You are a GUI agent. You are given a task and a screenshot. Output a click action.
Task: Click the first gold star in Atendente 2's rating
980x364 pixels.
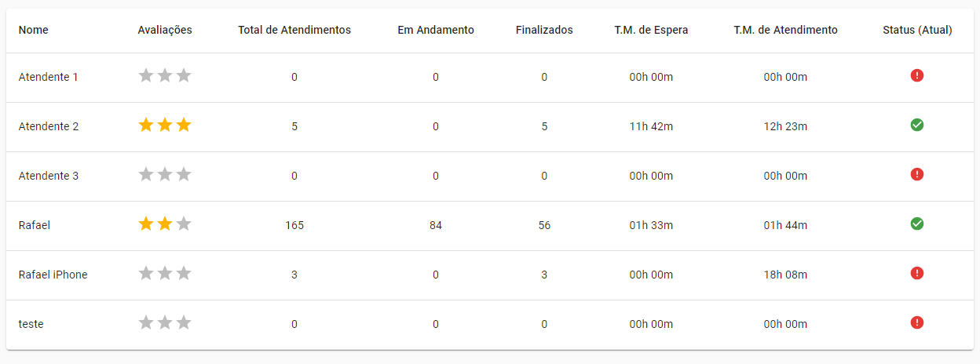click(x=146, y=126)
